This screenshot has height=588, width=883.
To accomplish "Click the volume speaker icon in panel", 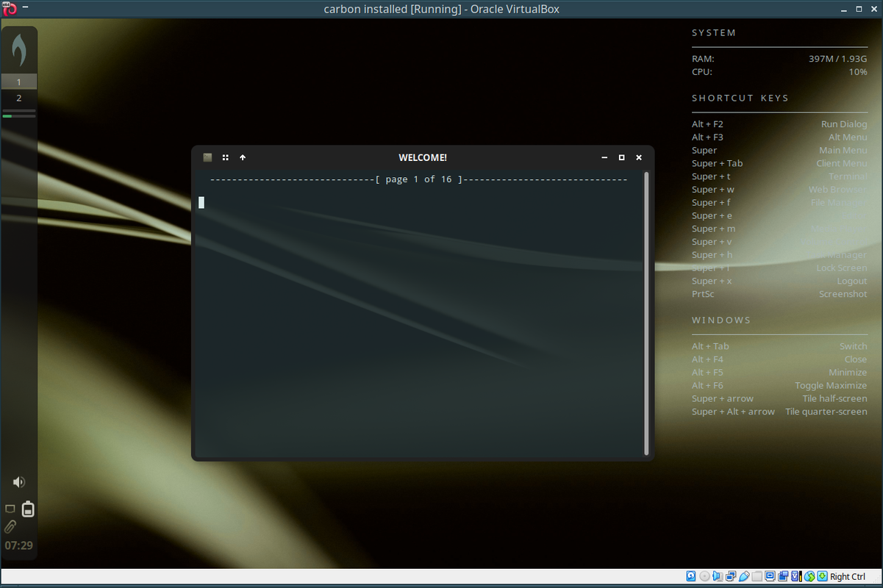I will tap(19, 482).
